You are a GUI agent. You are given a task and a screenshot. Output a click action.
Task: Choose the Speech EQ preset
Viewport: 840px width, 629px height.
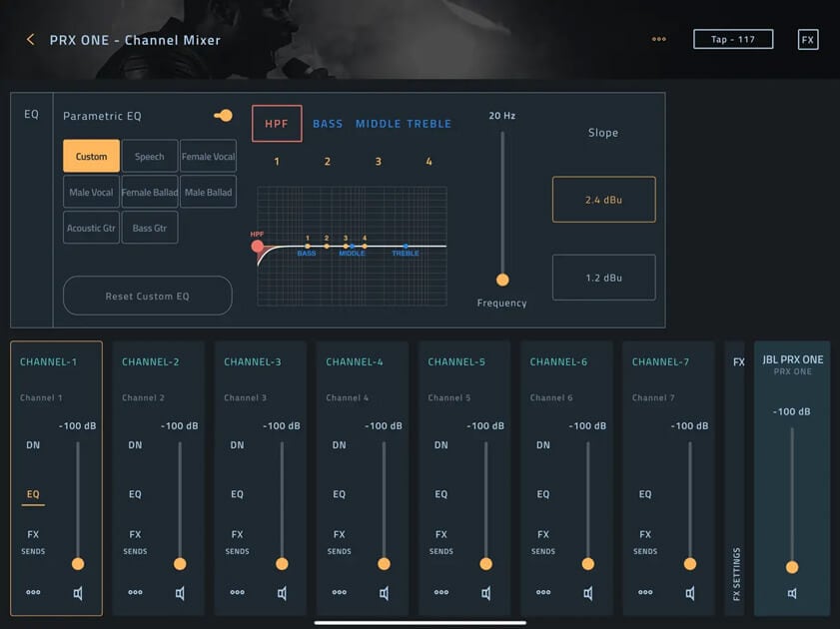(x=150, y=156)
